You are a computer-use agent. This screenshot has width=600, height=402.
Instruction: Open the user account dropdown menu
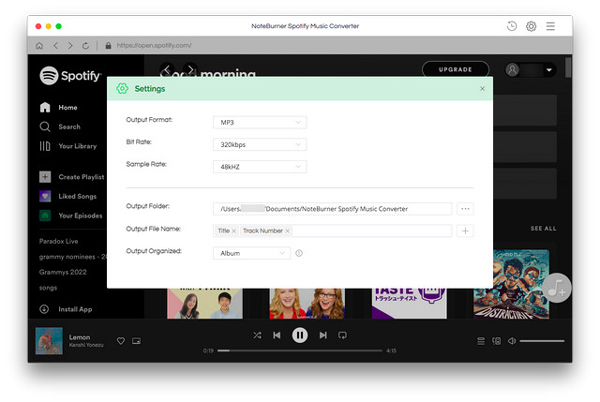coord(549,70)
